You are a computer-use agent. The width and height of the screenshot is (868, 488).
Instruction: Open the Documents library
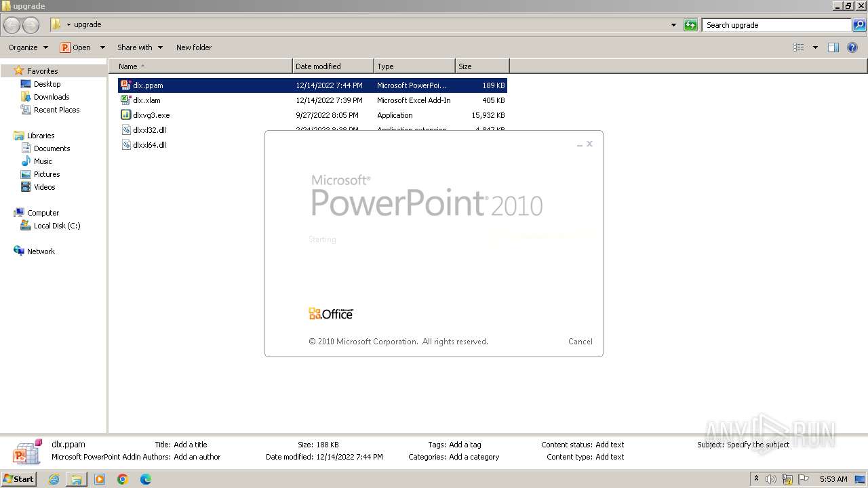click(x=52, y=148)
